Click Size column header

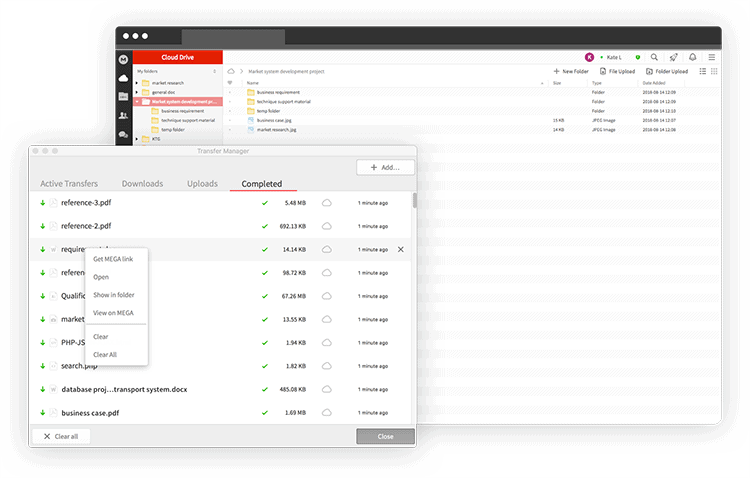557,83
